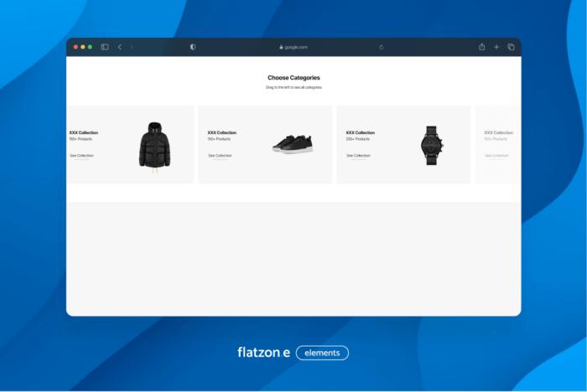Viewport: 587px width, 392px height.
Task: Toggle the Safari sidebar panel icon
Action: click(x=105, y=47)
